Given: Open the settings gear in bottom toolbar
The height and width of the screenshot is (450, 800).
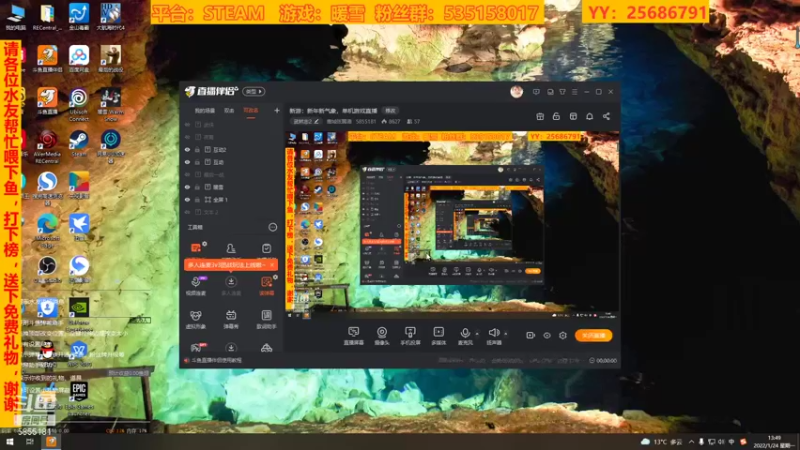Looking at the screenshot, I should pos(563,335).
